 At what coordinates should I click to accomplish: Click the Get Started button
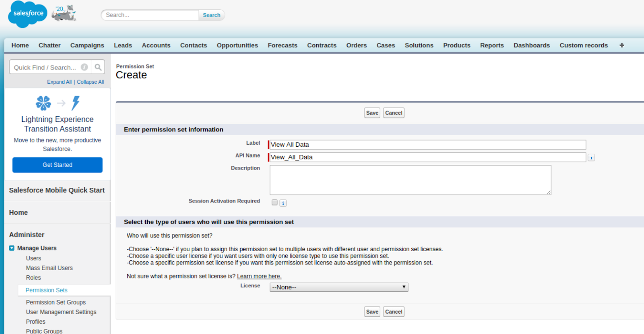click(58, 165)
